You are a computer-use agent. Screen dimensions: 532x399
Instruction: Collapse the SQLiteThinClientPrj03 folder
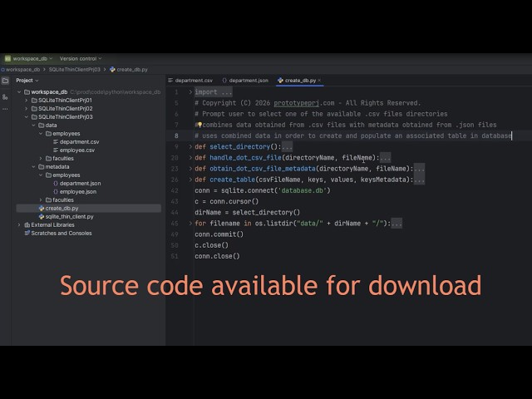point(27,117)
